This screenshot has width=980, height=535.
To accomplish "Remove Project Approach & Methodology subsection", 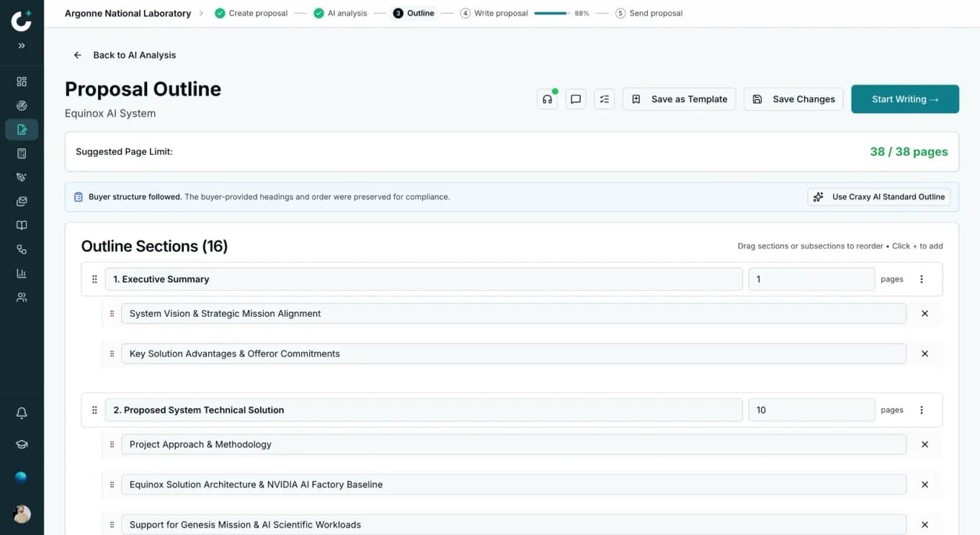I will coord(925,444).
